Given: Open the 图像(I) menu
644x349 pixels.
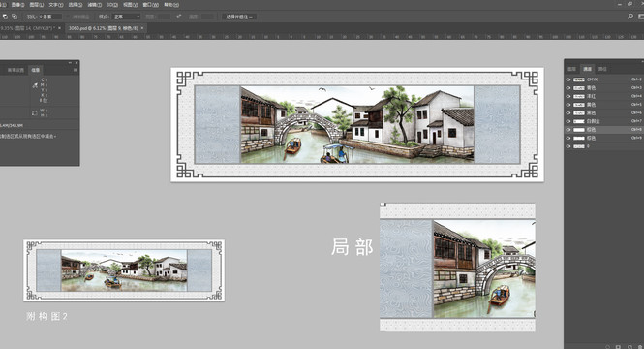Looking at the screenshot, I should click(17, 5).
